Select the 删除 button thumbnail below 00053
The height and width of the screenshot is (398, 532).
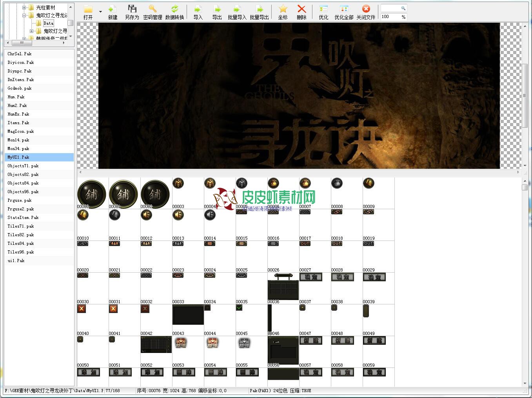184,372
